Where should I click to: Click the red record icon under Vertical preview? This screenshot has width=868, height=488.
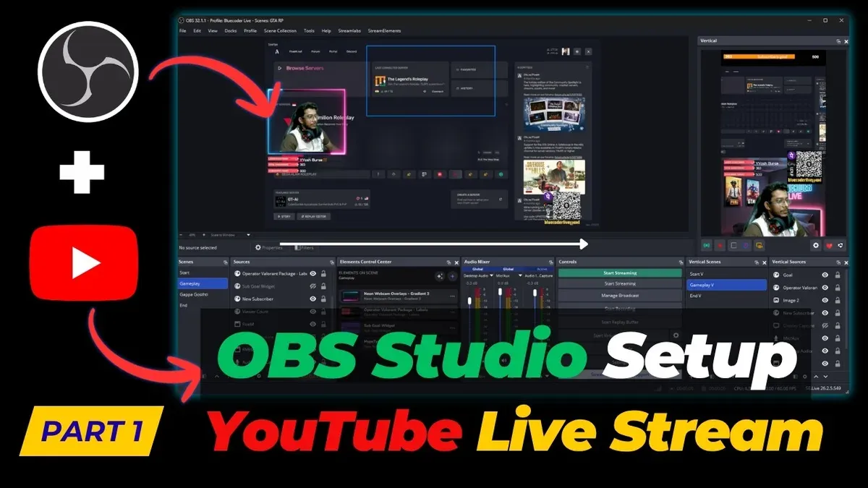[720, 246]
